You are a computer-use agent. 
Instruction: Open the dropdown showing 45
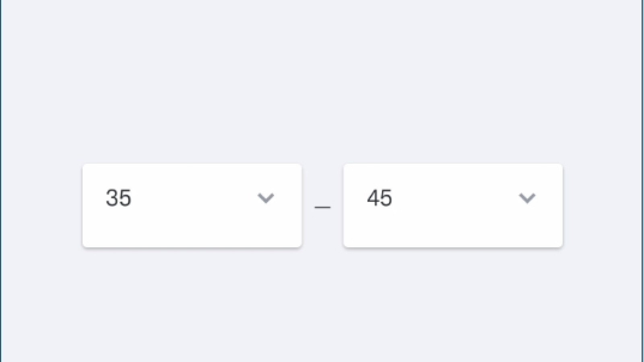pyautogui.click(x=453, y=205)
